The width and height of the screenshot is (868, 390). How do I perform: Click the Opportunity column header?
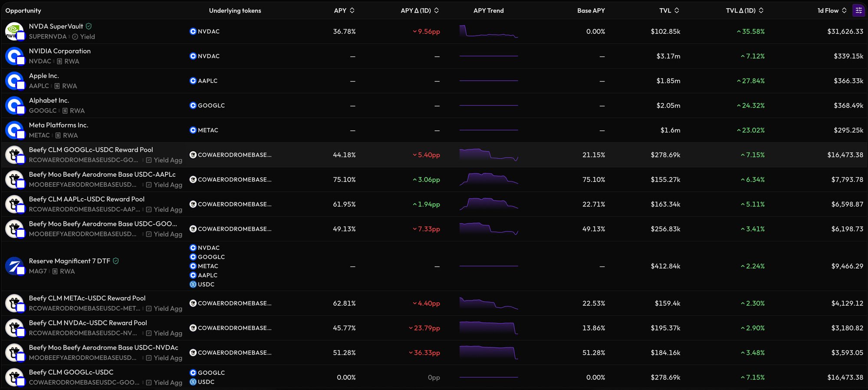(23, 10)
